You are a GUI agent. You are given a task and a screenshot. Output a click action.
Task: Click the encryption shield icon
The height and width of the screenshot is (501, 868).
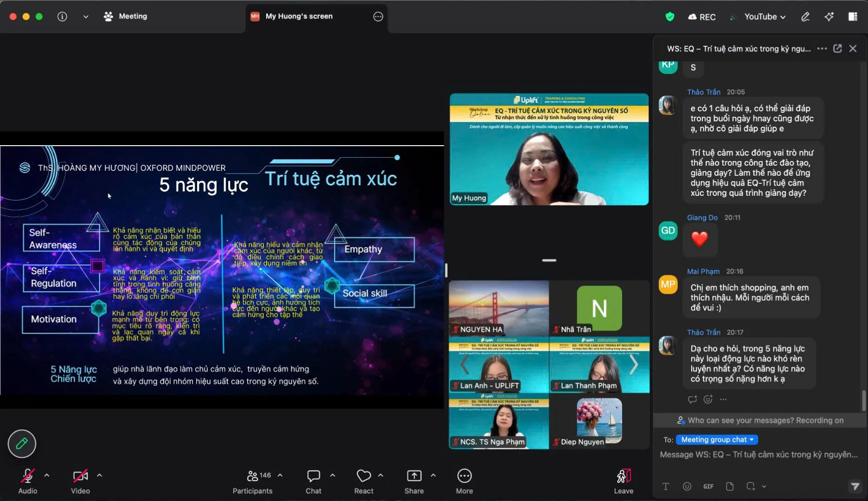pos(669,17)
